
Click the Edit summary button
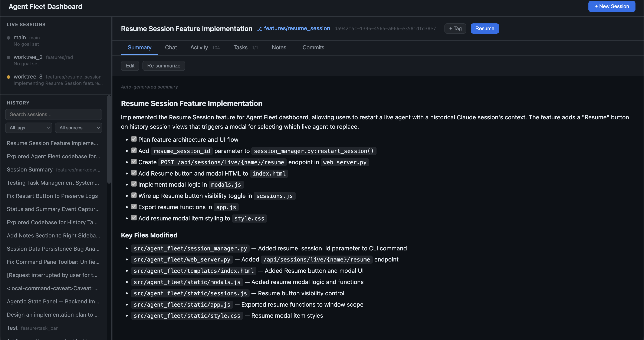(x=130, y=66)
